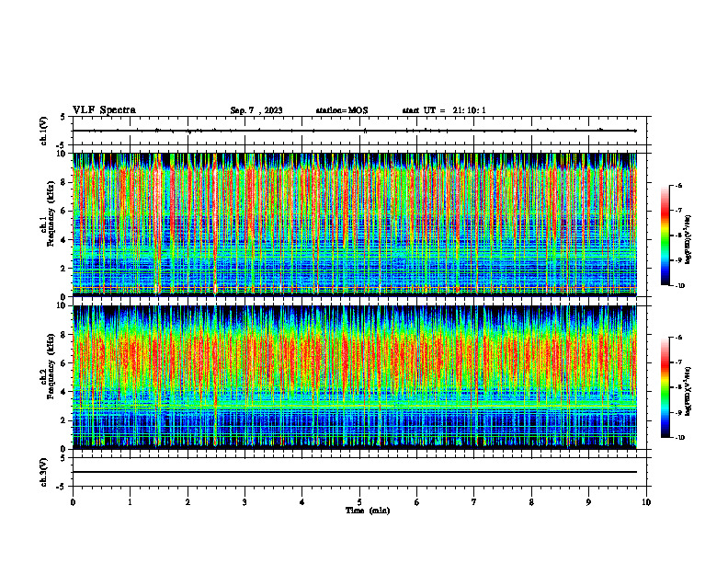Click time axis tick label "0"
Viewport: 728px width, 563px height.
[73, 502]
